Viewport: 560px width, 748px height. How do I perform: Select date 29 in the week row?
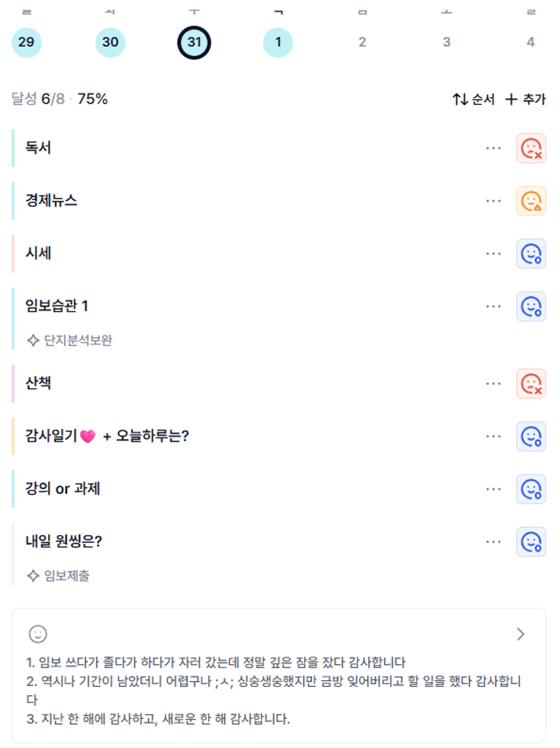[26, 43]
